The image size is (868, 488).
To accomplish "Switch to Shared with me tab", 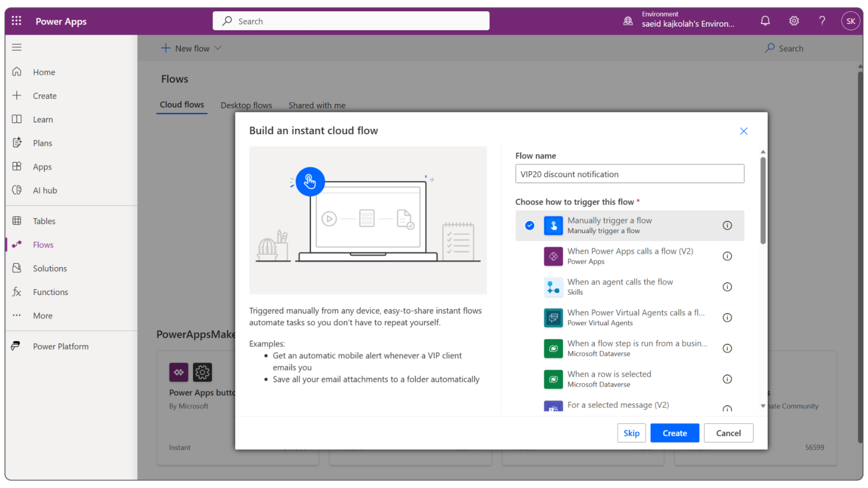I will 317,106.
